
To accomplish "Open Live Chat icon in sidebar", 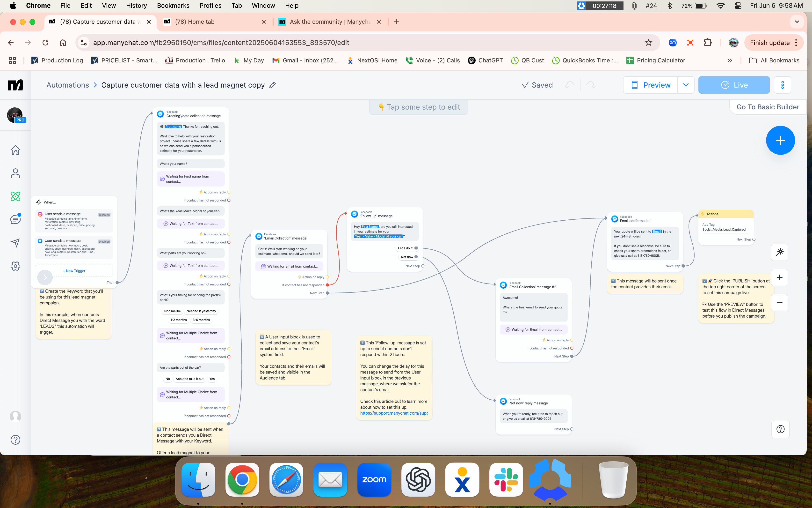I will (x=15, y=219).
